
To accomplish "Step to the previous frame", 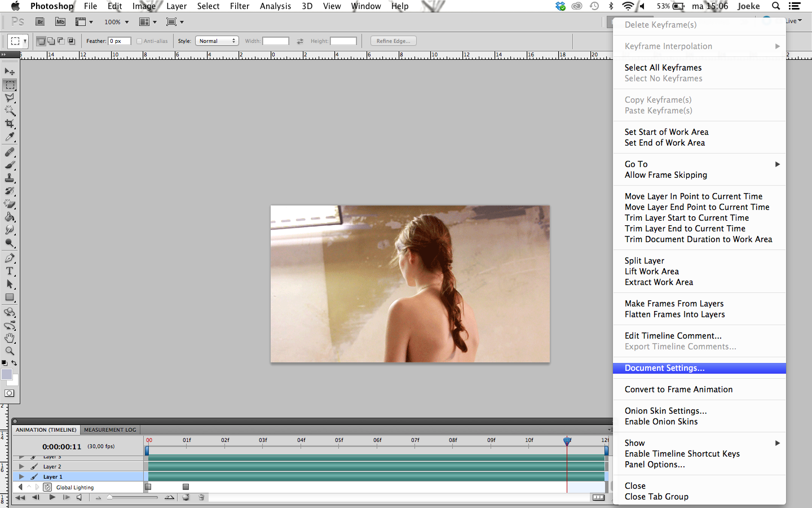I will click(x=36, y=497).
